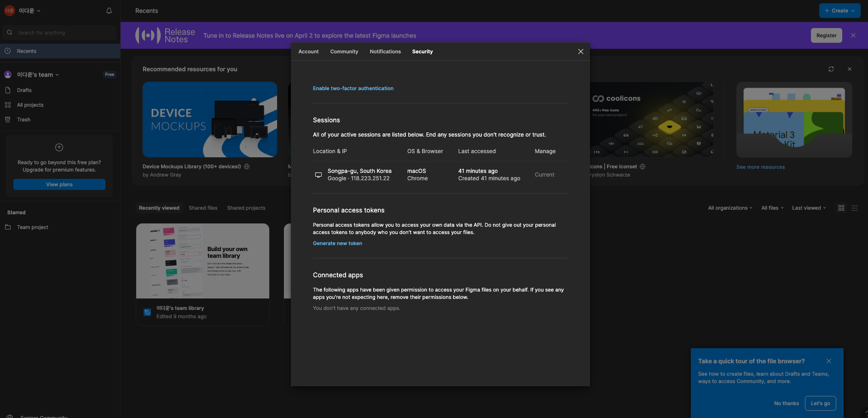868x418 pixels.
Task: Select the Shared projects tab
Action: [x=246, y=208]
